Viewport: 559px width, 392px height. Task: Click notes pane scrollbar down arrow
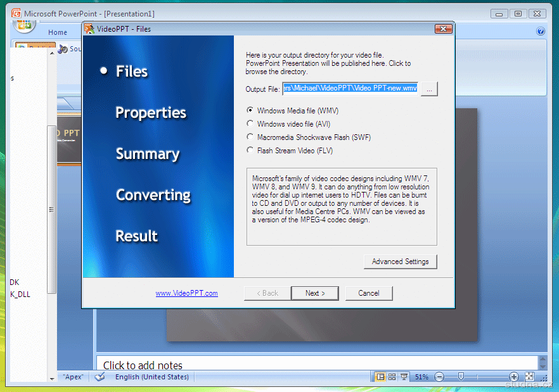point(543,366)
